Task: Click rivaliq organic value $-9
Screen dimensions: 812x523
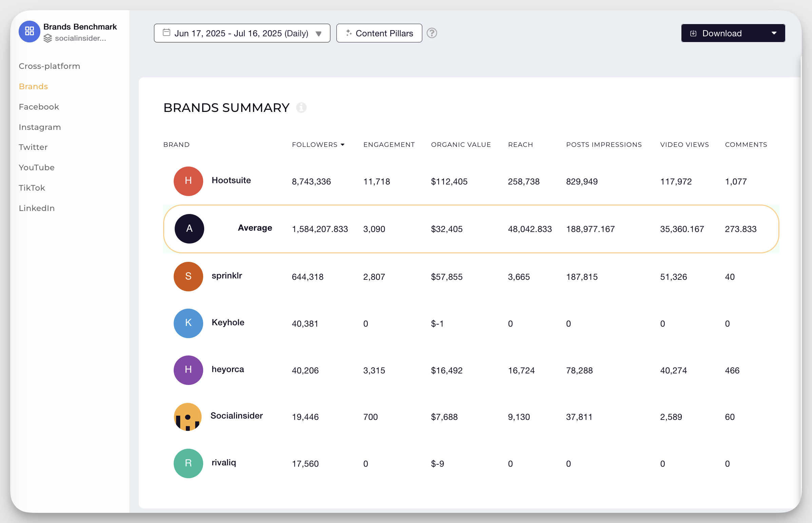Action: pyautogui.click(x=438, y=464)
